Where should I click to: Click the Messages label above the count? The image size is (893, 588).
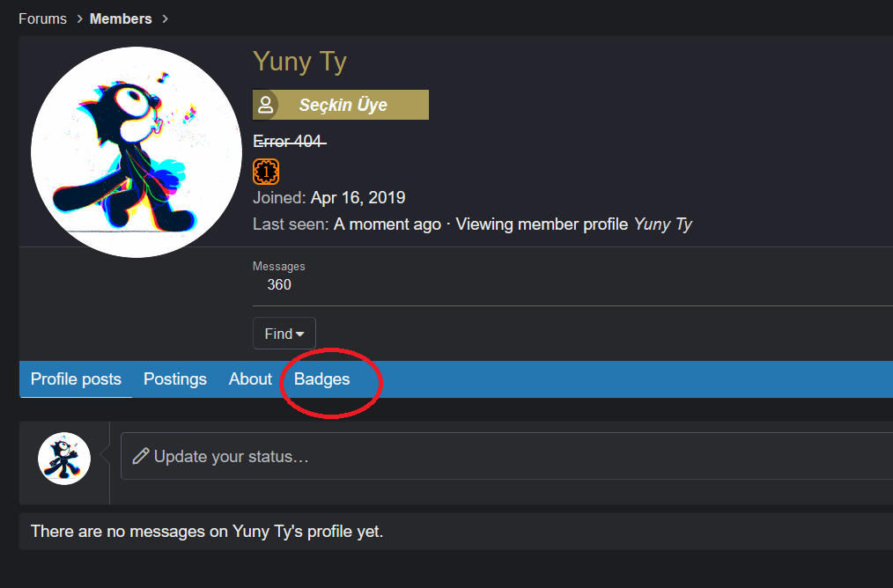pos(279,267)
